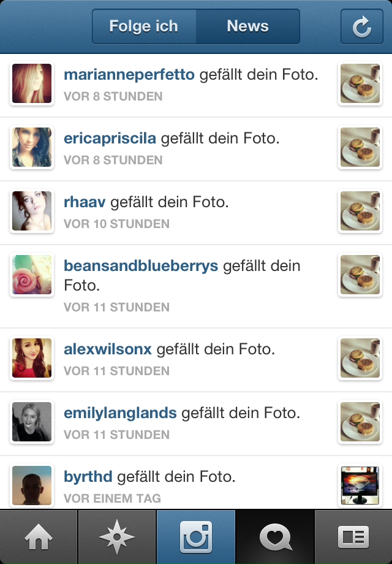Open ericapriscila's username link
This screenshot has width=392, height=564.
point(110,139)
